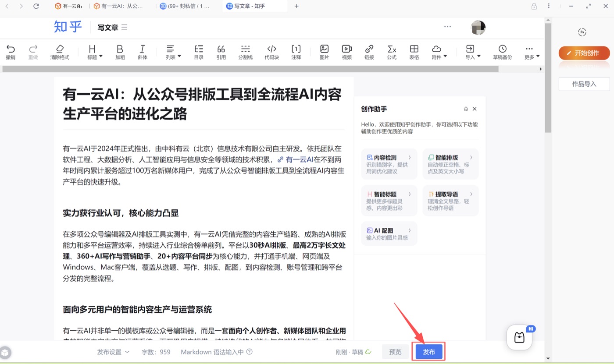This screenshot has width=614, height=364.
Task: Insert a hyperlink (链接)
Action: 369,52
